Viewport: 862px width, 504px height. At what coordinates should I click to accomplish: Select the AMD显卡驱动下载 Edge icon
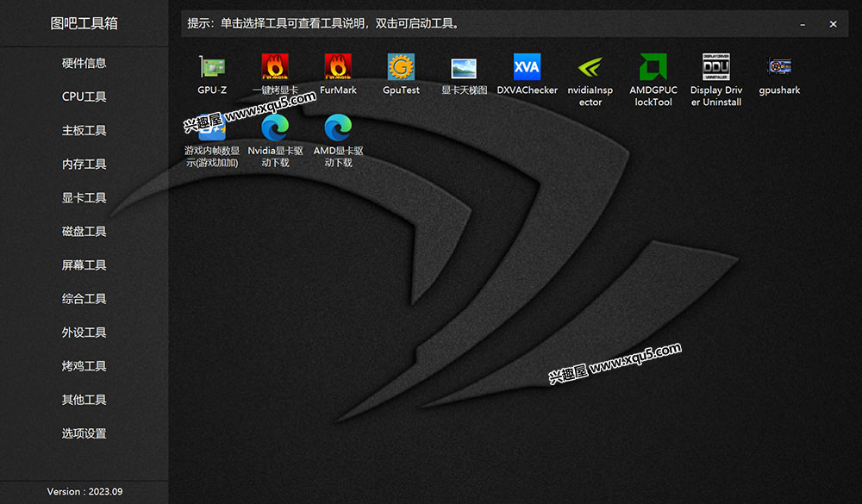point(338,128)
